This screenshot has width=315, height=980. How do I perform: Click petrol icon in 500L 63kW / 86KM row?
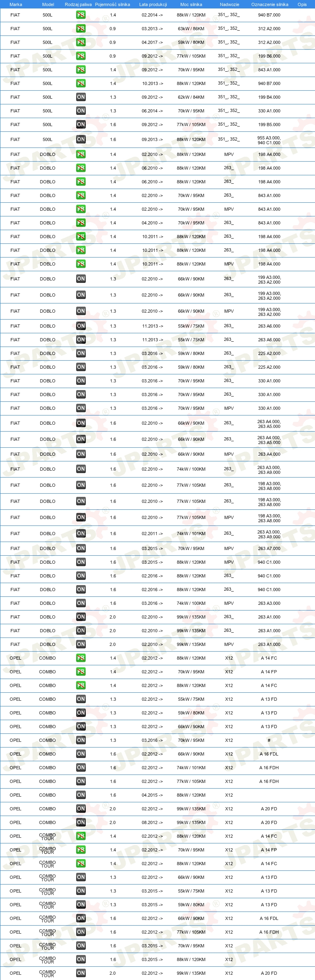click(81, 29)
